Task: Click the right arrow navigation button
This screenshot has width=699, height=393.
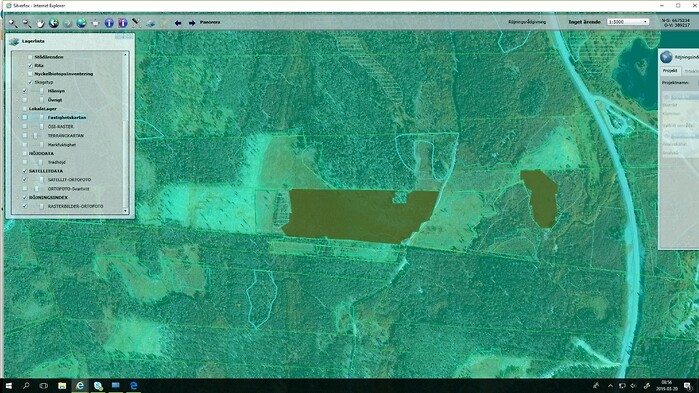Action: pyautogui.click(x=192, y=23)
